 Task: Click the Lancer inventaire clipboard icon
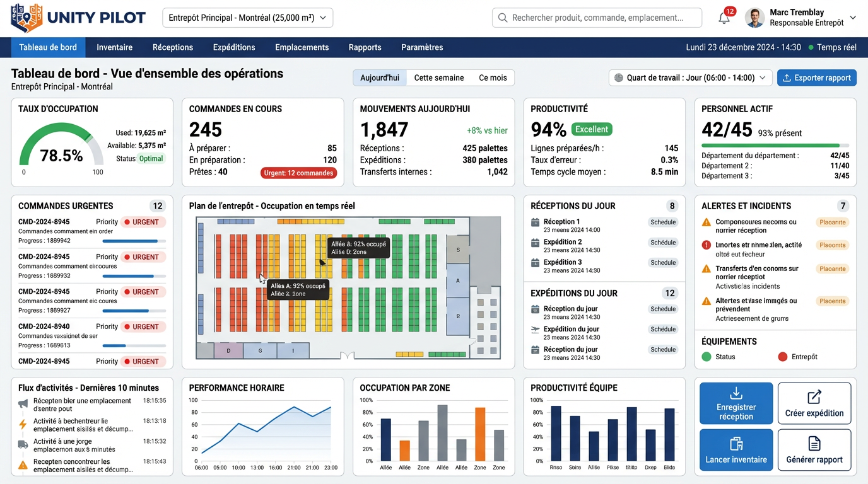[736, 444]
